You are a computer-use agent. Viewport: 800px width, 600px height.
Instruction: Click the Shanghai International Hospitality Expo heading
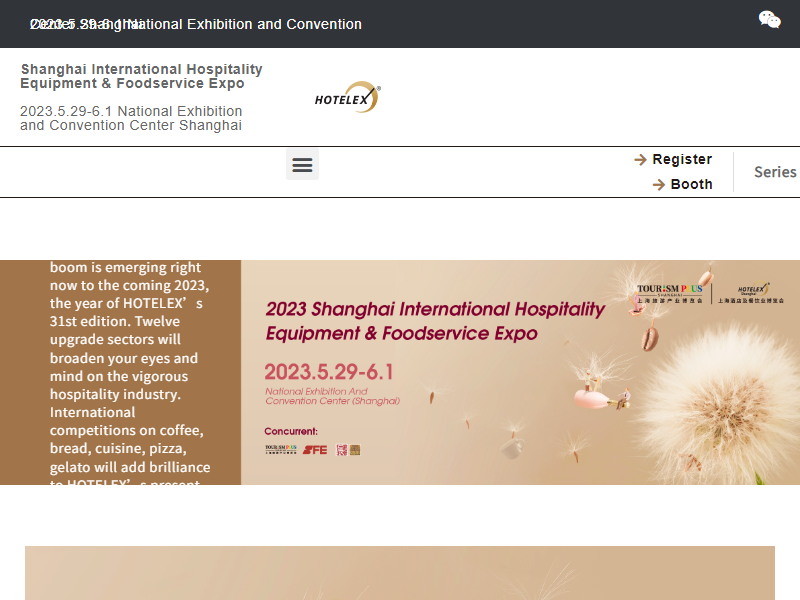(x=141, y=77)
